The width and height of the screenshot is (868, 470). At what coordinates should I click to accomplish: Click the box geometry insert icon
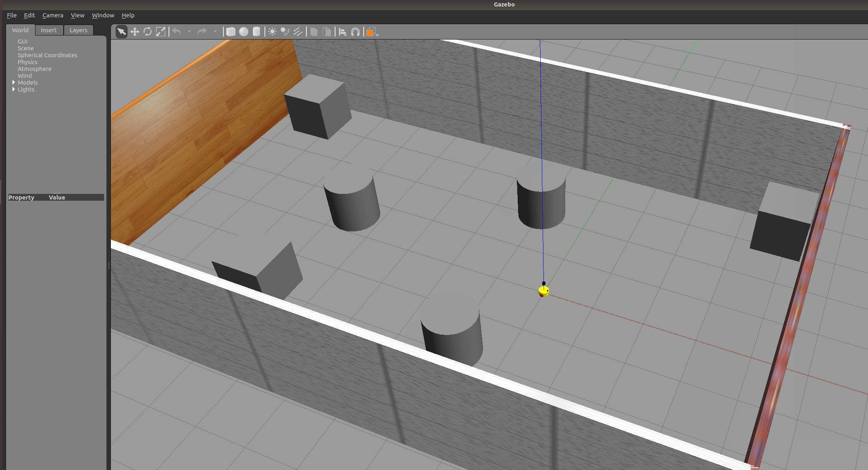[230, 32]
